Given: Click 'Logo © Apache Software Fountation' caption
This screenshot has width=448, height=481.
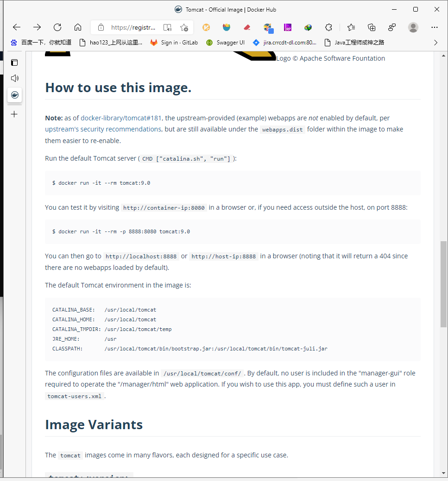Looking at the screenshot, I should pos(330,58).
